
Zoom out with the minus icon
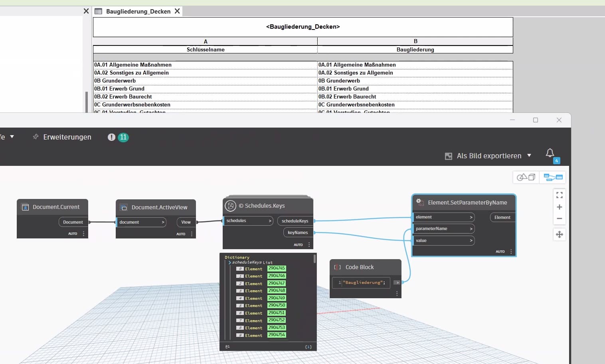click(560, 218)
